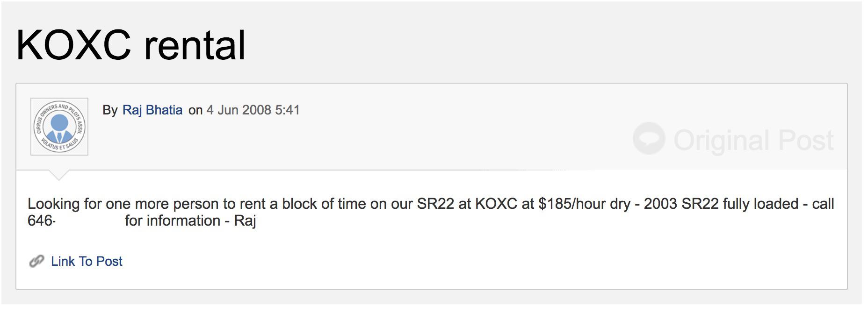Open the Raj Bhatia author link

pos(152,110)
